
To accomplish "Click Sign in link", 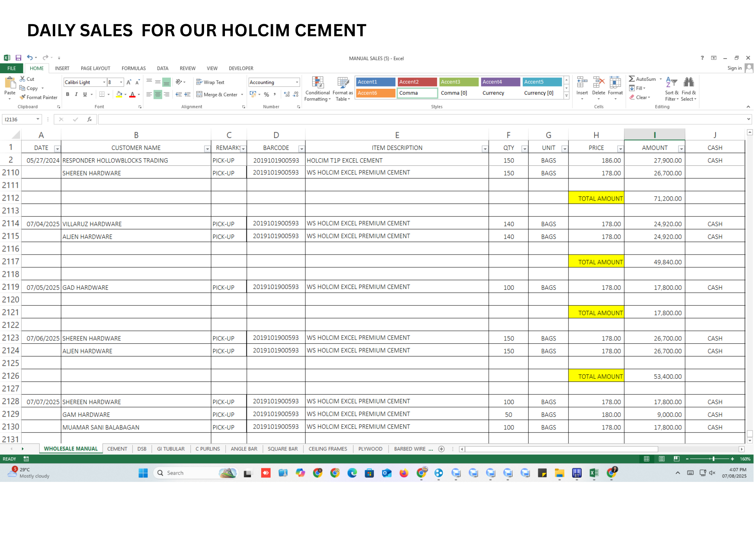I will (734, 68).
